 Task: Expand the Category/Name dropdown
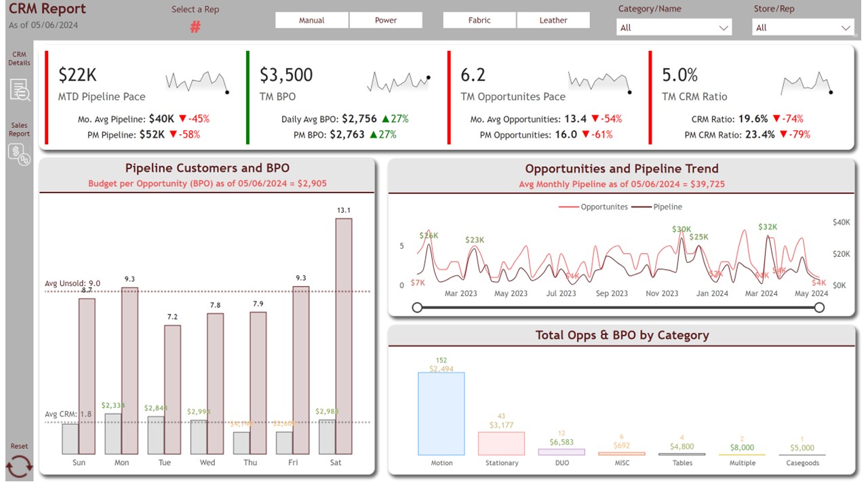pos(674,28)
